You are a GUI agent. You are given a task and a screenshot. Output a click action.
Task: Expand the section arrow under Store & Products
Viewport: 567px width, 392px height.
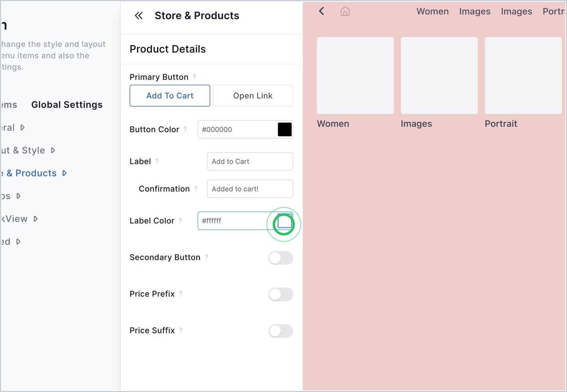[19, 196]
